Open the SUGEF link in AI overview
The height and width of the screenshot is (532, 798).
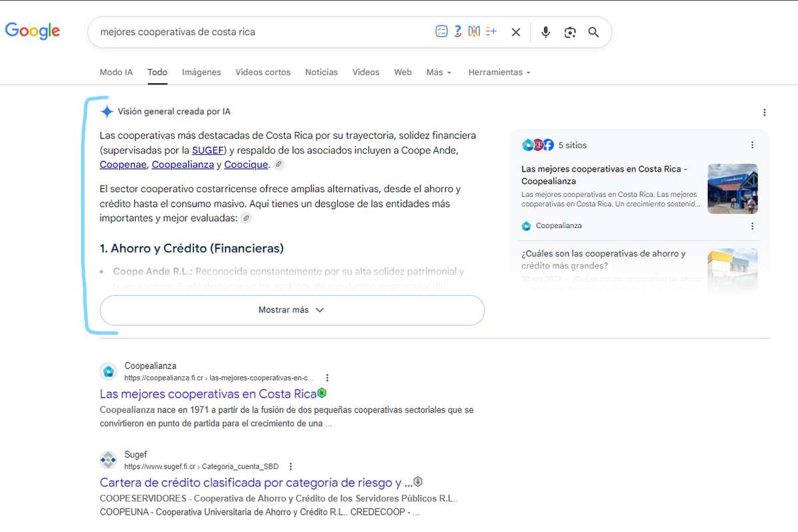point(207,150)
